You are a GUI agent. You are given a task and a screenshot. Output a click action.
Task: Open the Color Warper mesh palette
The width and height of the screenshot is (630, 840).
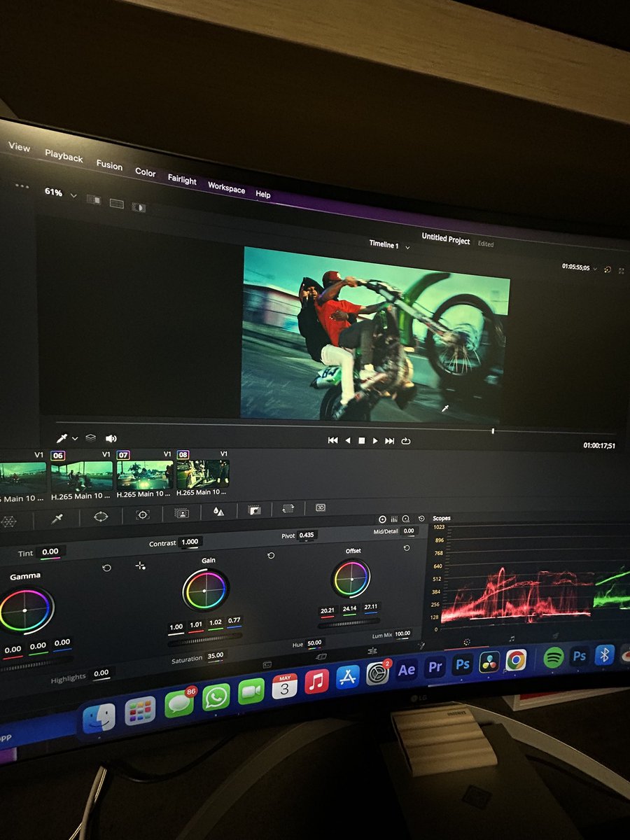pyautogui.click(x=8, y=521)
